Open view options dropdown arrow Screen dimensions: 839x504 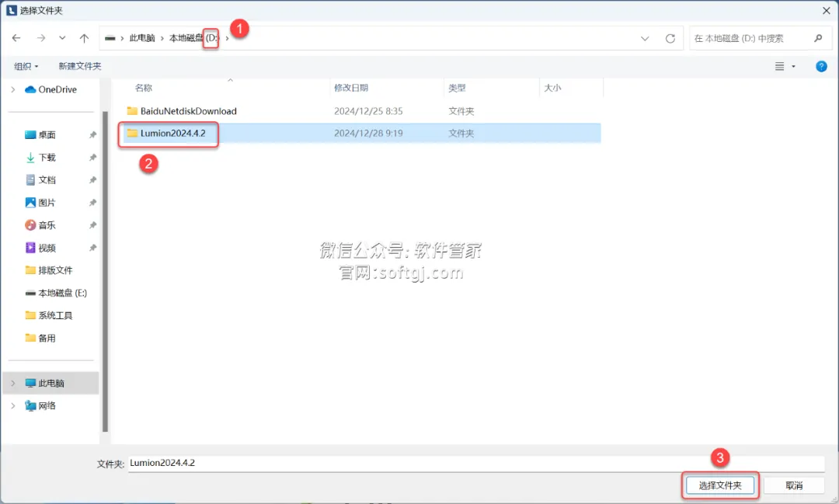click(793, 66)
